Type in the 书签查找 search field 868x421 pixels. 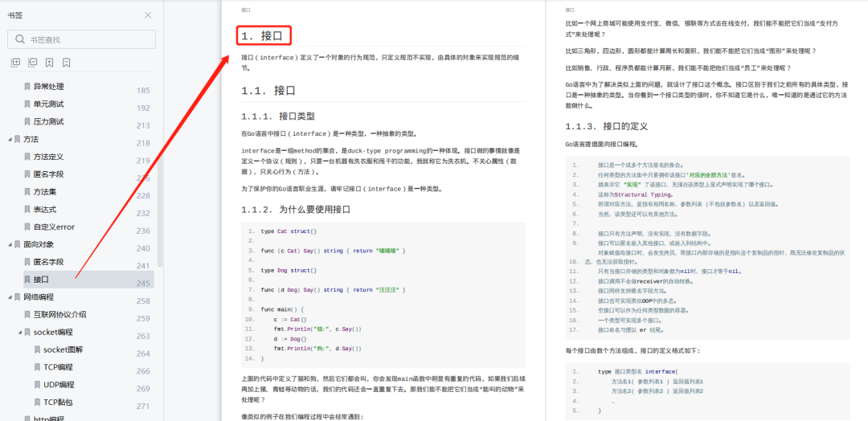tap(84, 39)
